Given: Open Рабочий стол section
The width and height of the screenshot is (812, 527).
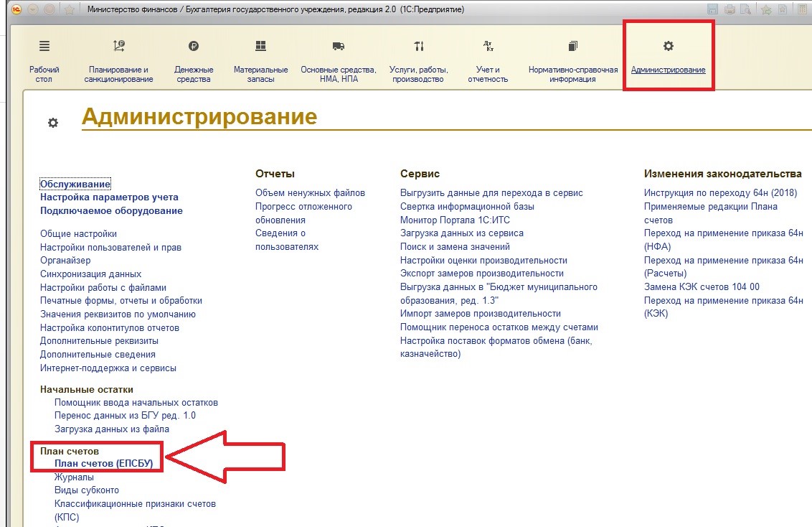Looking at the screenshot, I should 44,60.
